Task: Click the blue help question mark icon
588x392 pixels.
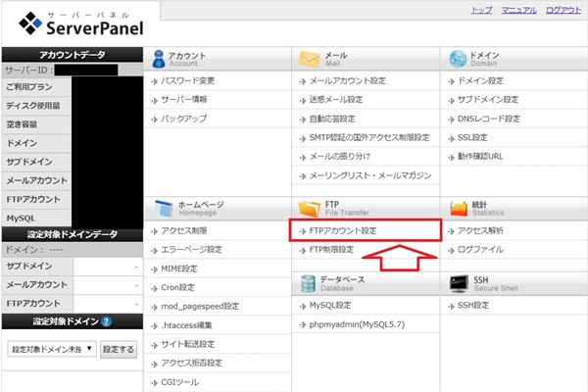Action: point(107,321)
